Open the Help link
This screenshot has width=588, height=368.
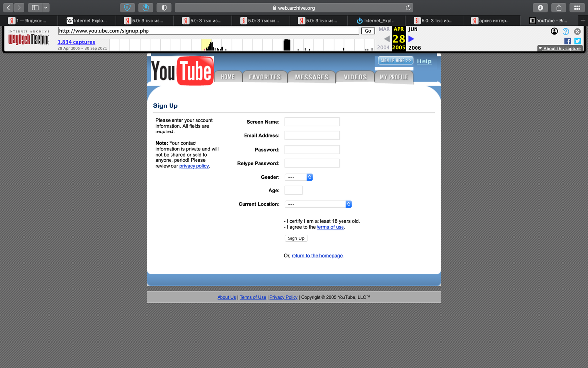click(424, 61)
